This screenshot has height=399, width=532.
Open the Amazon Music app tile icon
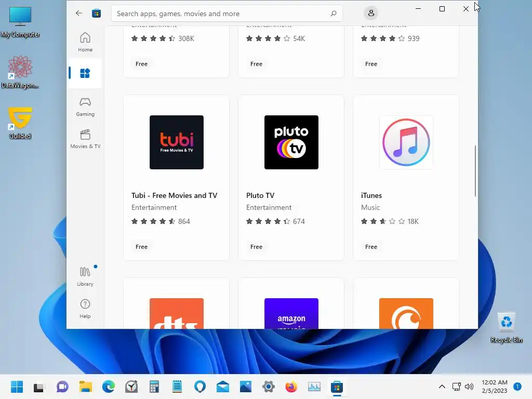(291, 313)
